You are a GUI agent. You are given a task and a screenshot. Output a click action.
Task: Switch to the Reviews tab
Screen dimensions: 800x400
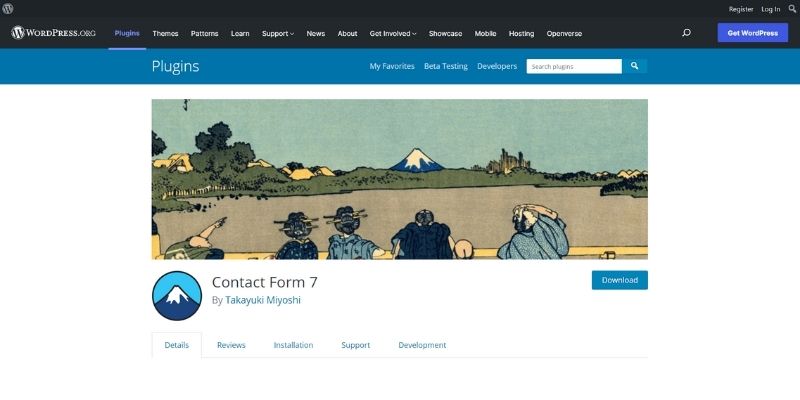[x=231, y=345]
